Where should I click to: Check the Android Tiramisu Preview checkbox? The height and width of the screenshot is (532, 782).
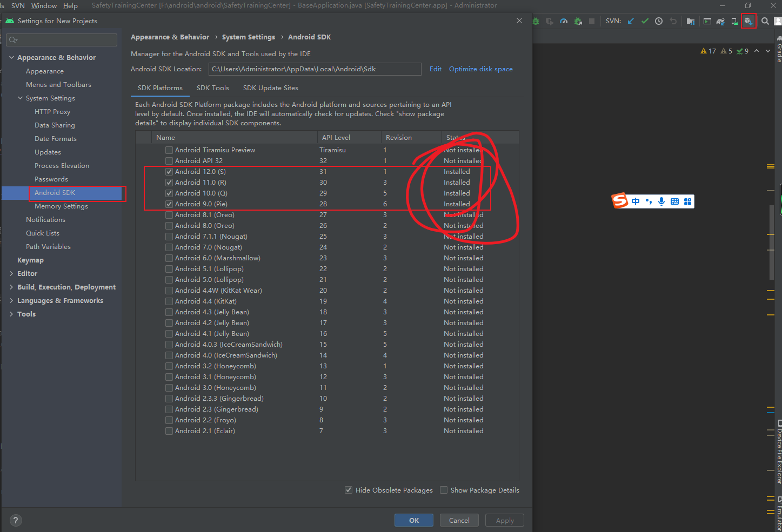169,150
